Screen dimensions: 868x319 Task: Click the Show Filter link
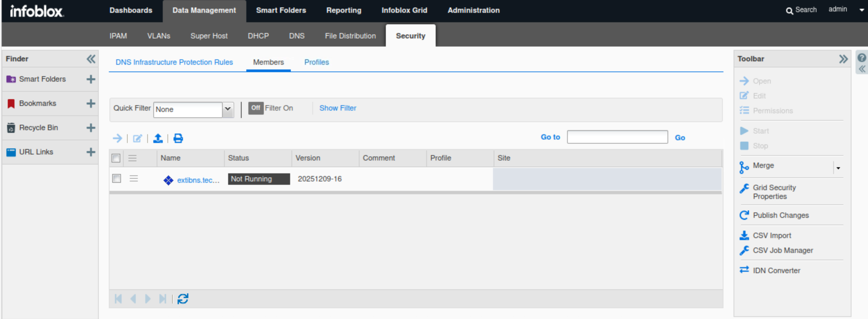point(337,108)
